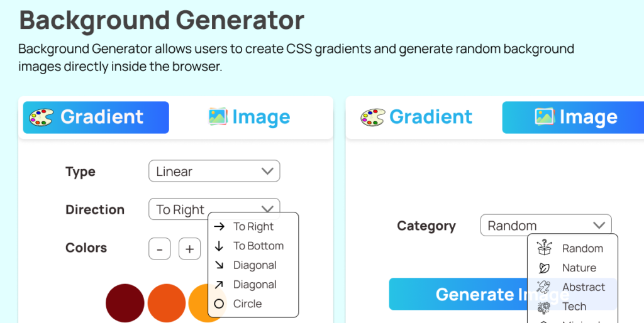Click the down-right diagonal arrow icon
Image resolution: width=644 pixels, height=323 pixels.
219,265
